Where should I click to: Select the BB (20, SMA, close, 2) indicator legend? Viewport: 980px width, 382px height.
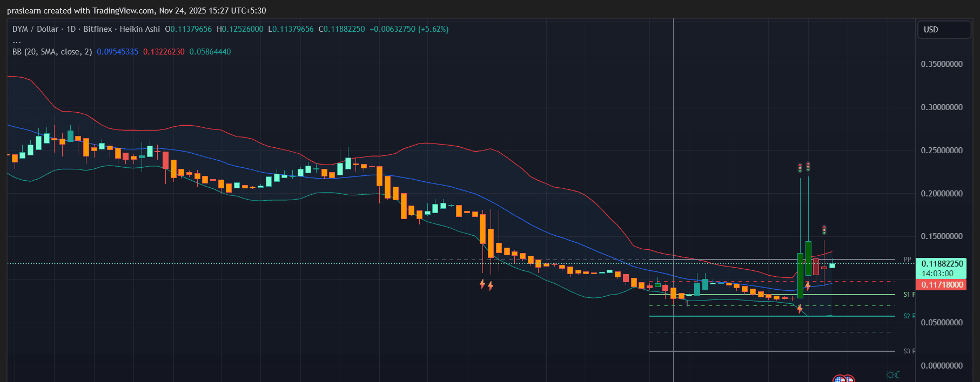click(x=52, y=52)
